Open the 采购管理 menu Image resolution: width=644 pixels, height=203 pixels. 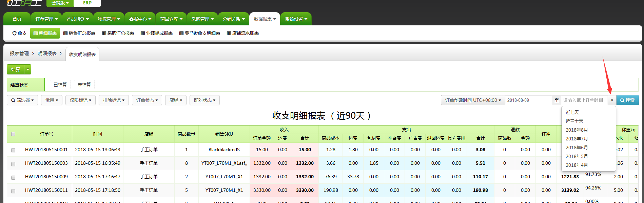tap(202, 19)
